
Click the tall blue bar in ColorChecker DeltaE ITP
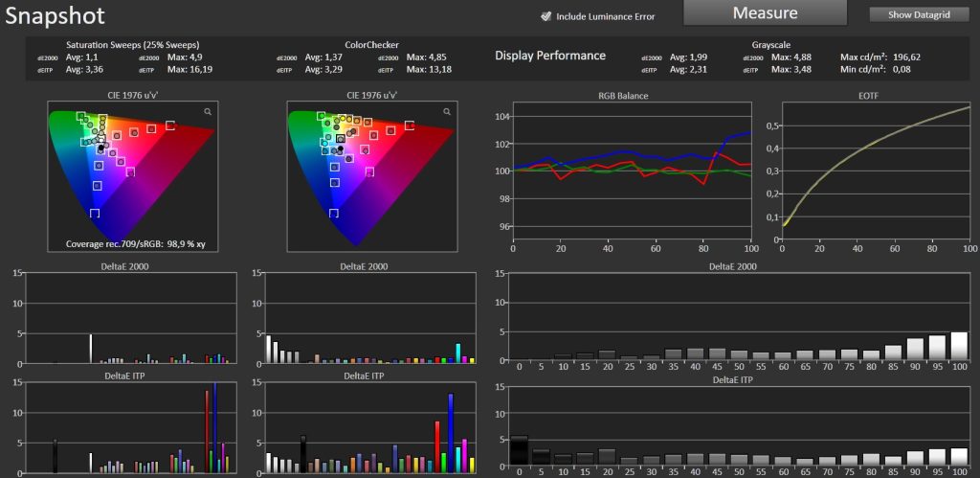tap(451, 433)
